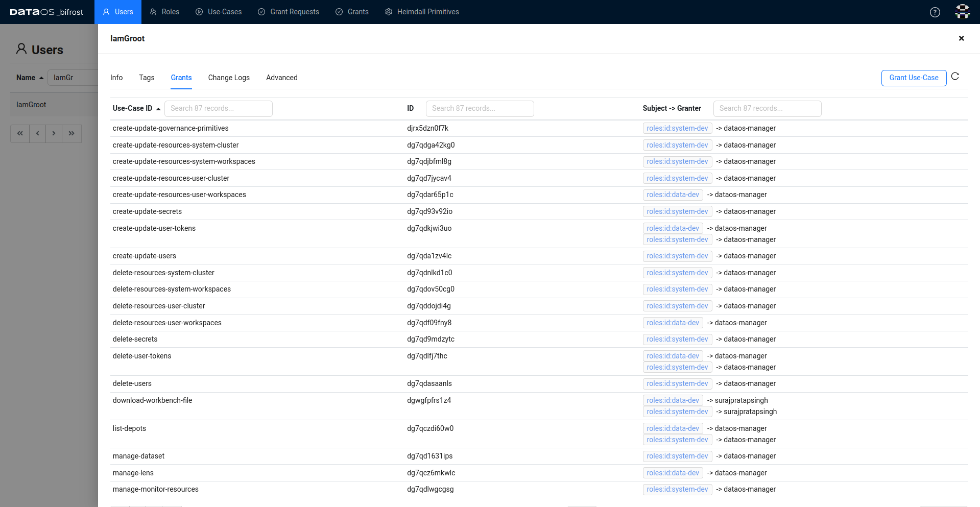Refresh the grants list
This screenshot has width=980, height=507.
click(x=955, y=77)
